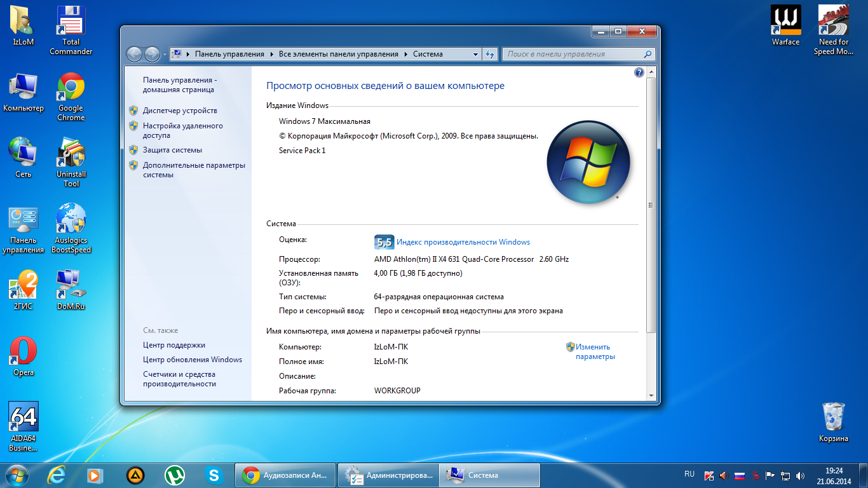Open Панель управления - домашняя страница
Screen dimensions: 868x488
(180, 85)
